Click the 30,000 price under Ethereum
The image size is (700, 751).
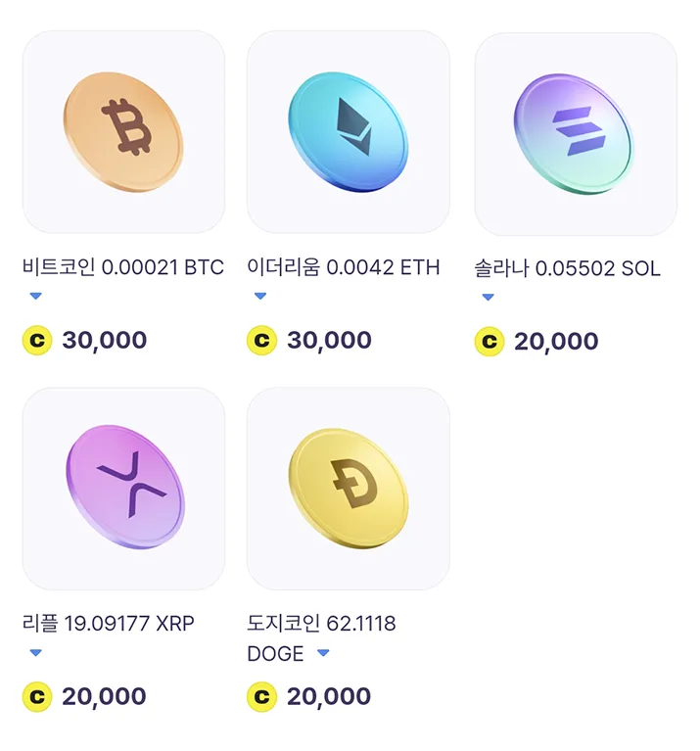pyautogui.click(x=329, y=341)
